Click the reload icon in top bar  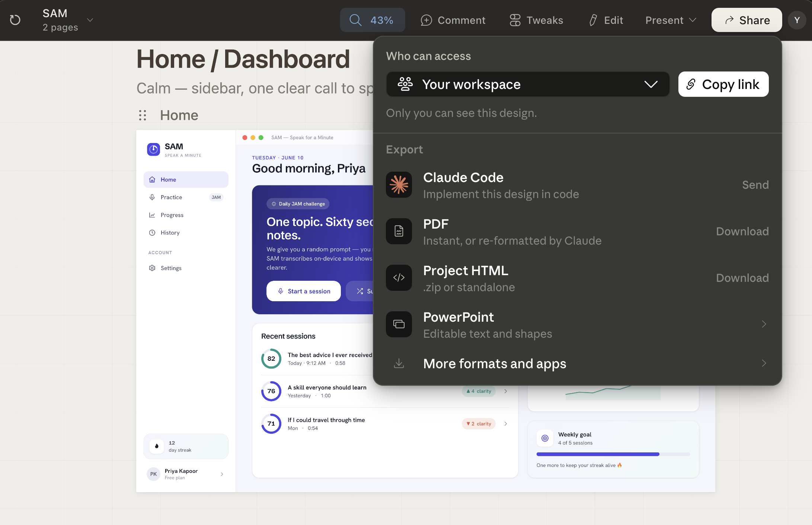click(15, 20)
